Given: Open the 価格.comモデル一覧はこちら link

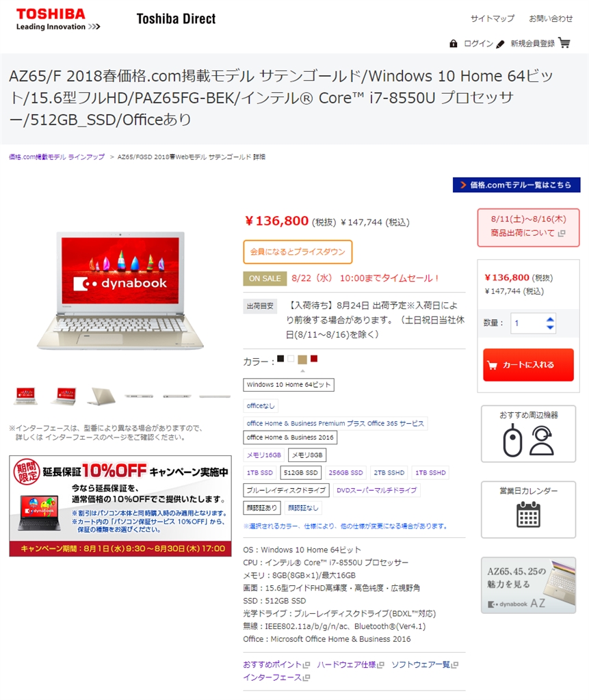Looking at the screenshot, I should click(516, 185).
